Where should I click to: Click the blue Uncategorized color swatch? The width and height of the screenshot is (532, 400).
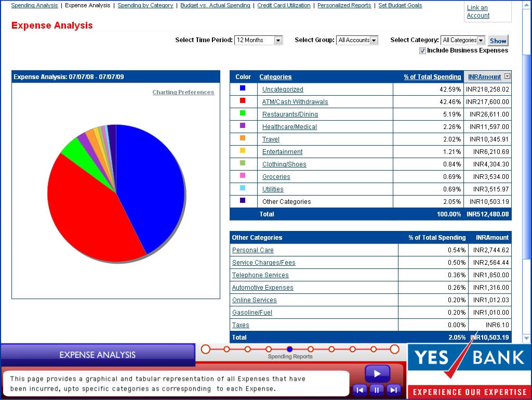pos(243,88)
